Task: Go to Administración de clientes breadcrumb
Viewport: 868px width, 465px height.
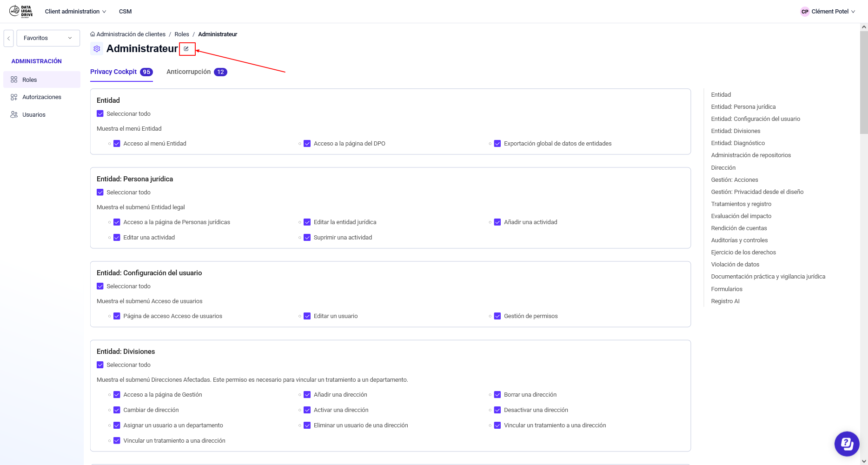Action: click(131, 34)
